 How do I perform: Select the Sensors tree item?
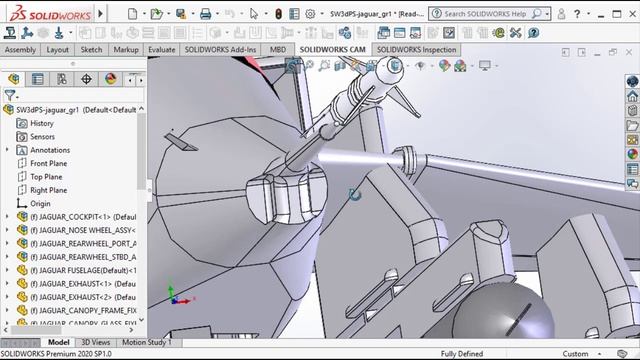pyautogui.click(x=42, y=137)
